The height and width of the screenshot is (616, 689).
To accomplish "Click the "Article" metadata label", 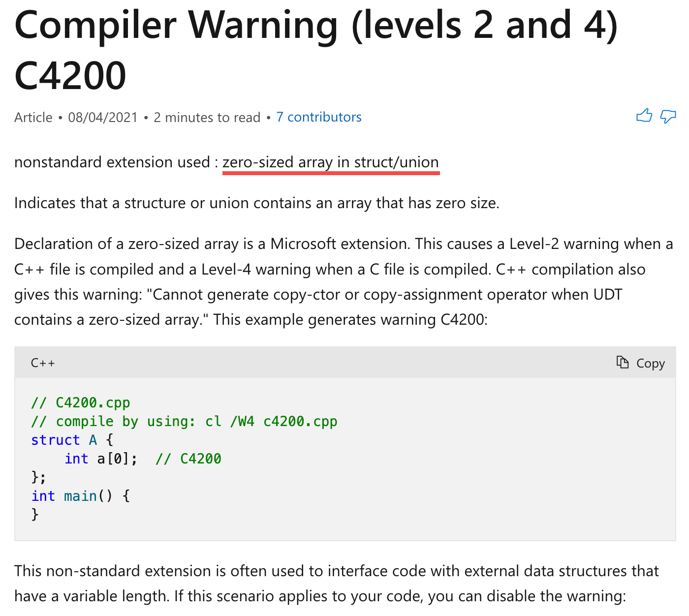I will [x=33, y=118].
